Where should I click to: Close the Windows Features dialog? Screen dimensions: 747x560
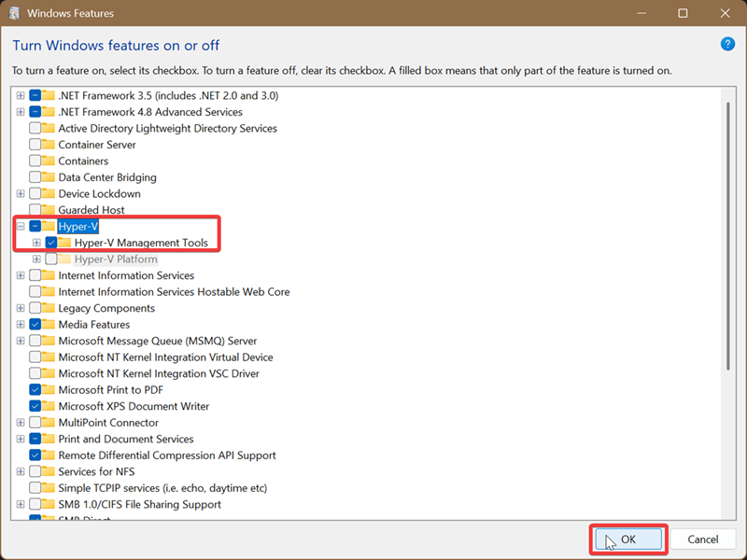[725, 13]
